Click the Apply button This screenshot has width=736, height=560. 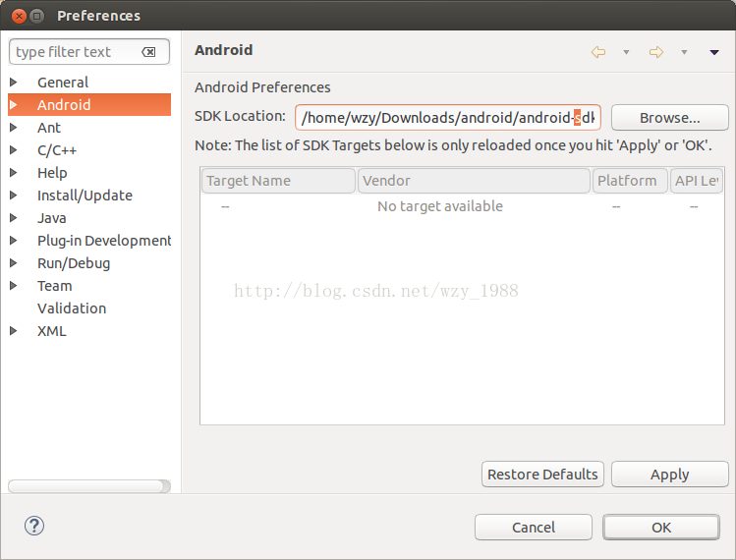pyautogui.click(x=670, y=475)
